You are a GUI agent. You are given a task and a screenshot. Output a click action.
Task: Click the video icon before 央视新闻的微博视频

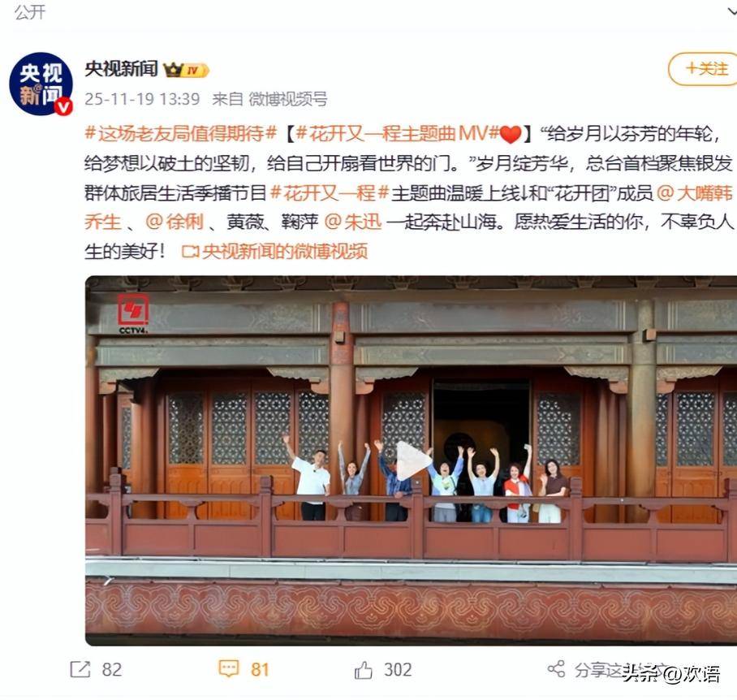point(190,252)
